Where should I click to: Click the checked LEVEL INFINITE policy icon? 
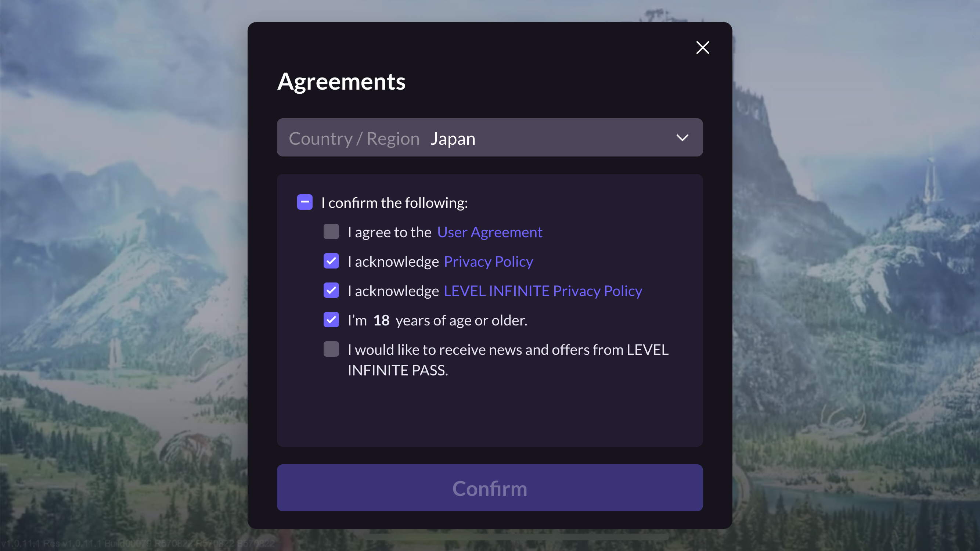tap(331, 291)
